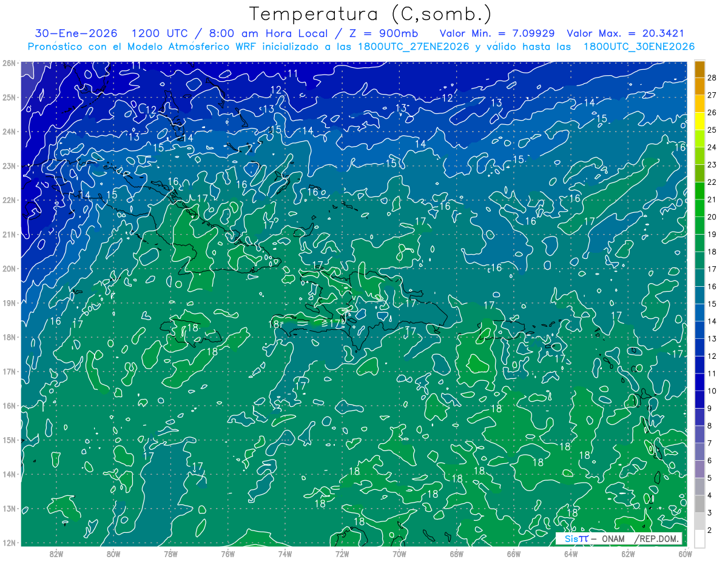Click the "14N" latitude axis label
This screenshot has height=562, width=728.
click(x=8, y=474)
